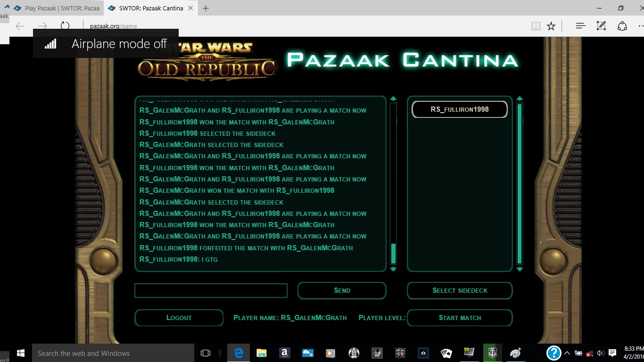
Task: Open Solitaire cards app in taskbar
Action: tap(446, 353)
